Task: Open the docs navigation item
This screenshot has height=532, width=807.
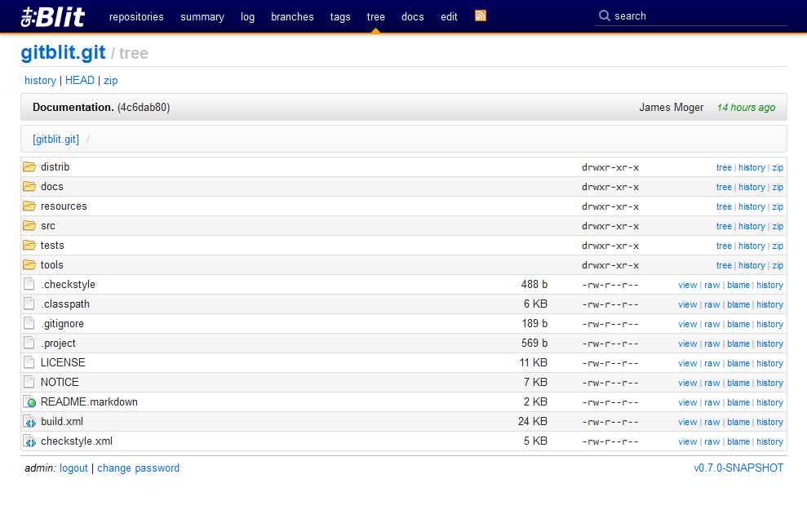Action: pyautogui.click(x=413, y=16)
